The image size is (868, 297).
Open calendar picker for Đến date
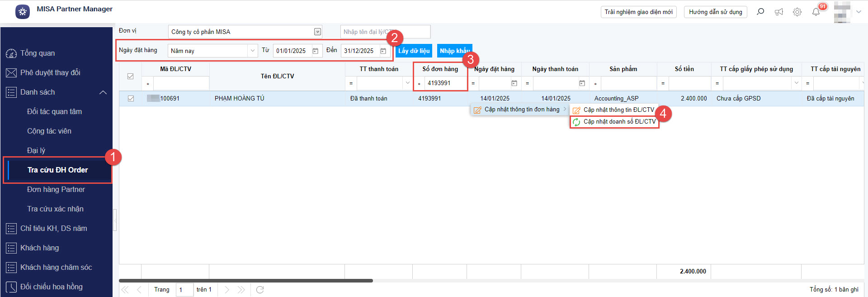click(383, 51)
